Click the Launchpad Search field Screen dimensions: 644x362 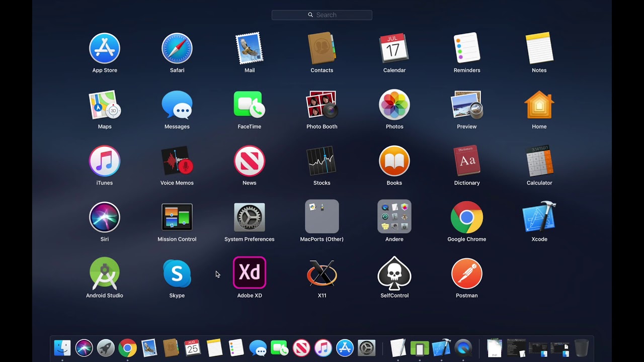click(x=322, y=15)
